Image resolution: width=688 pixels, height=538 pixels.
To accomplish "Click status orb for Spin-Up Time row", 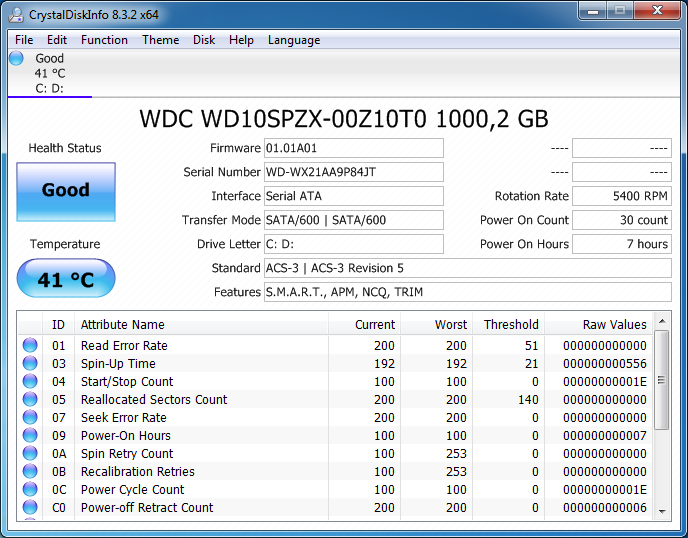I will coord(30,363).
